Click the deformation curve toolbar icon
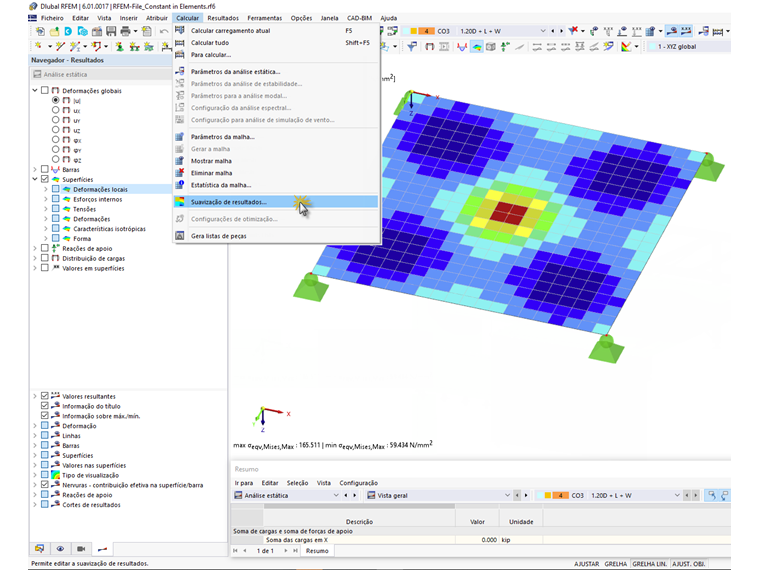 click(x=462, y=47)
